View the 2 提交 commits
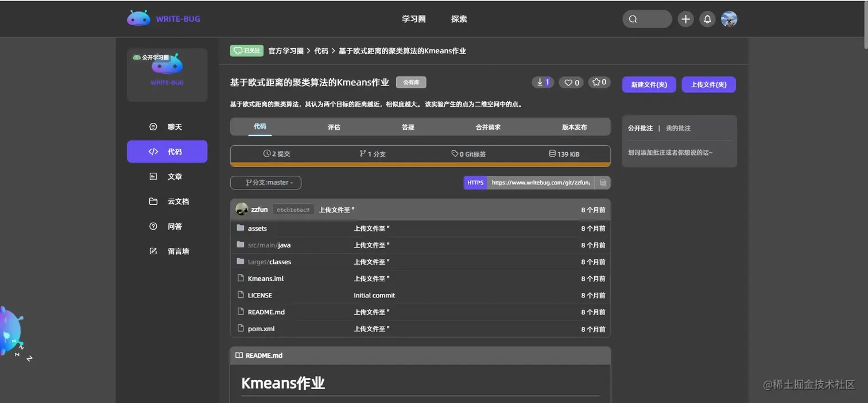This screenshot has height=403, width=868. point(277,154)
